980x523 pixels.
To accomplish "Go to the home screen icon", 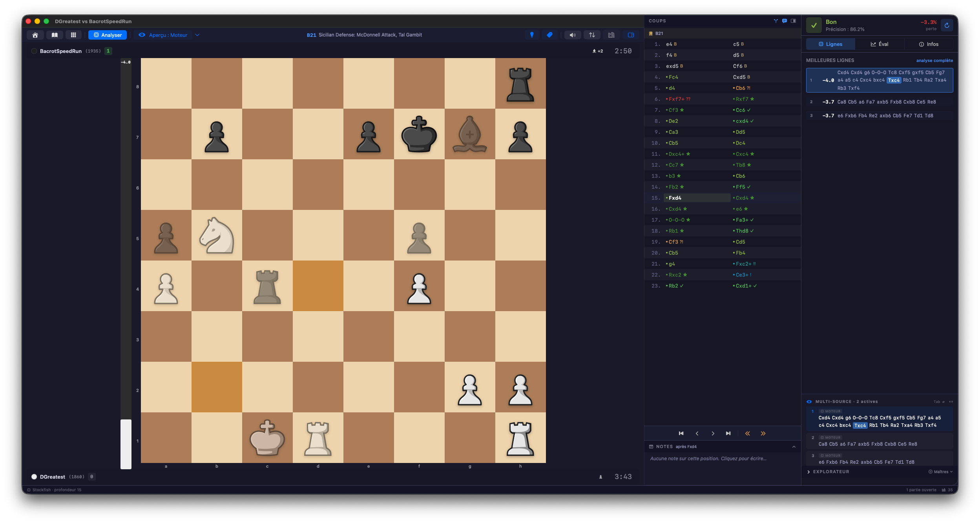I will pos(35,35).
